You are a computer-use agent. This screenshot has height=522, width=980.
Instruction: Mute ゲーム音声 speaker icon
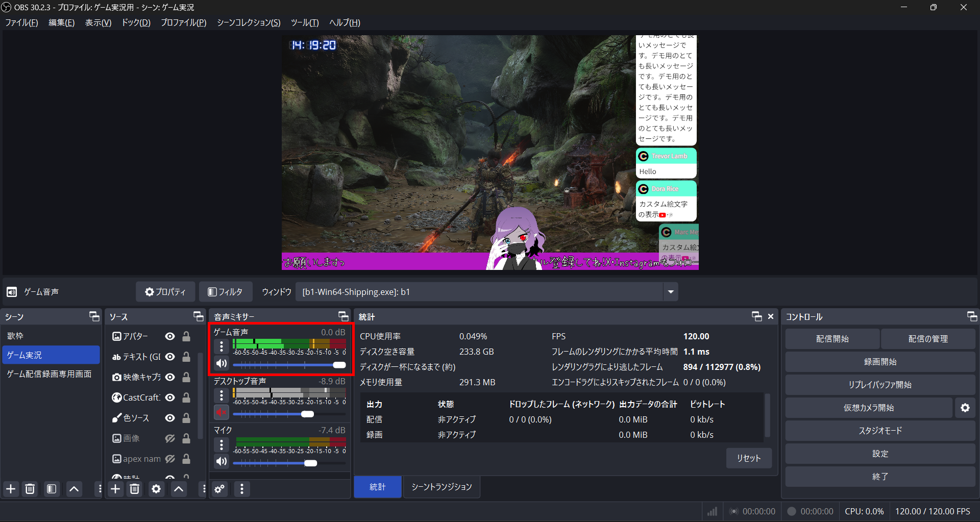click(221, 363)
